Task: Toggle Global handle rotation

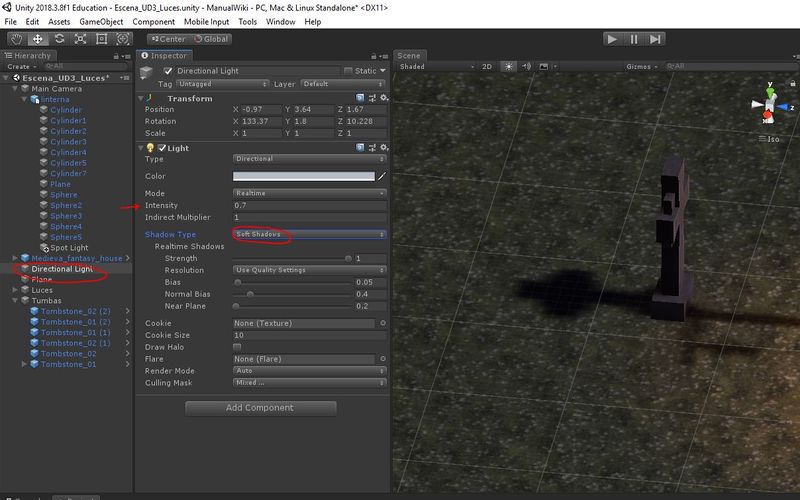Action: [211, 39]
